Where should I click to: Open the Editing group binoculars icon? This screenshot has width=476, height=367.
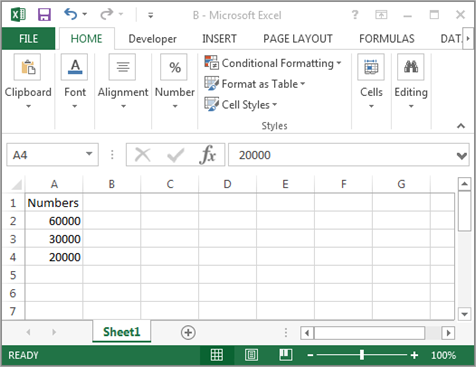(x=411, y=67)
